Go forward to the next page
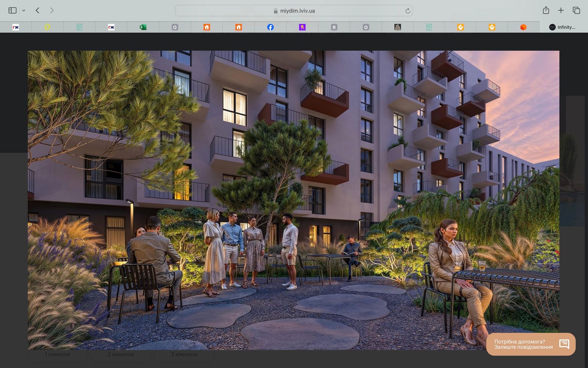 [x=52, y=10]
